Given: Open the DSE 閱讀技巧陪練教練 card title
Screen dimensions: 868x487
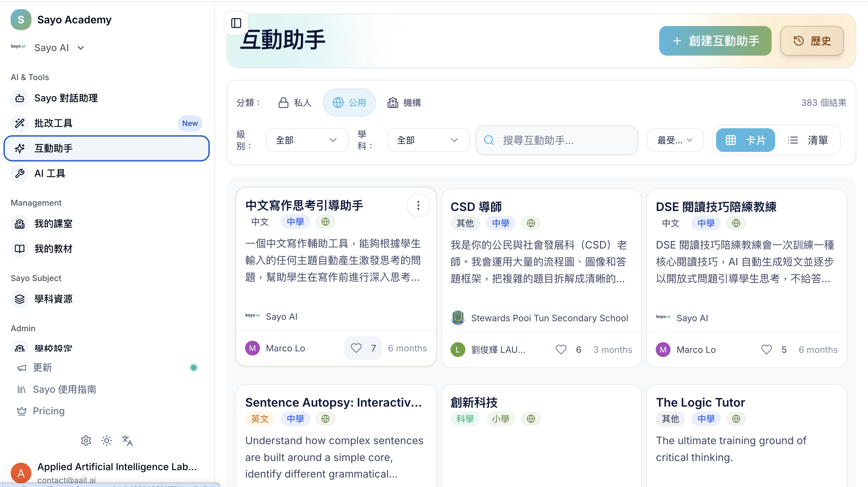Looking at the screenshot, I should (716, 207).
